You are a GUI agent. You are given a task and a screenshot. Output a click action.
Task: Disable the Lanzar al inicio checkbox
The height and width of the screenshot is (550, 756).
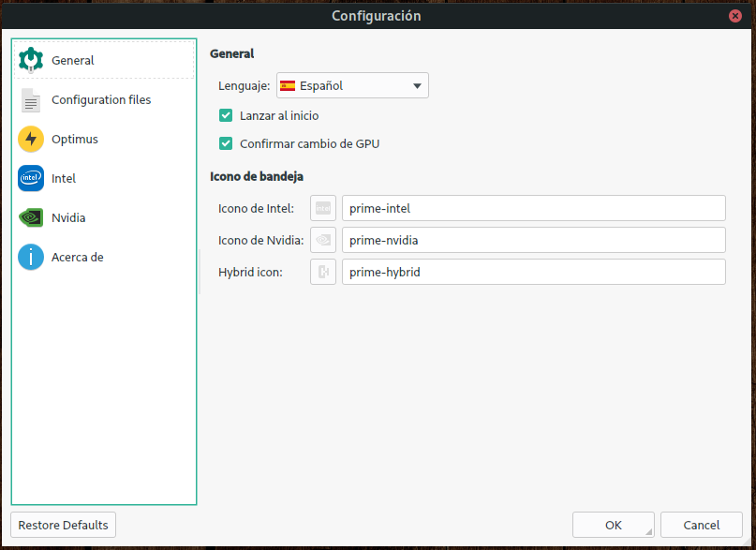pos(226,115)
